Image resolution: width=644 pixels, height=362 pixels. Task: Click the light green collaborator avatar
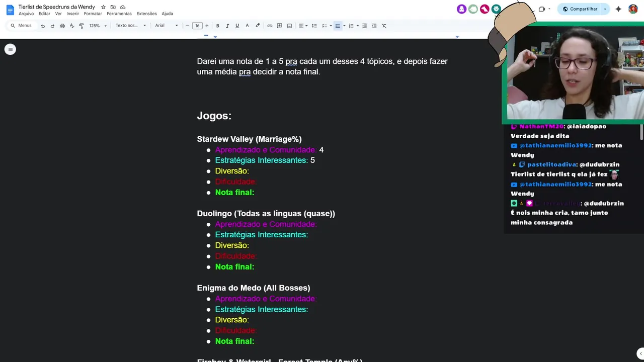[x=473, y=9]
